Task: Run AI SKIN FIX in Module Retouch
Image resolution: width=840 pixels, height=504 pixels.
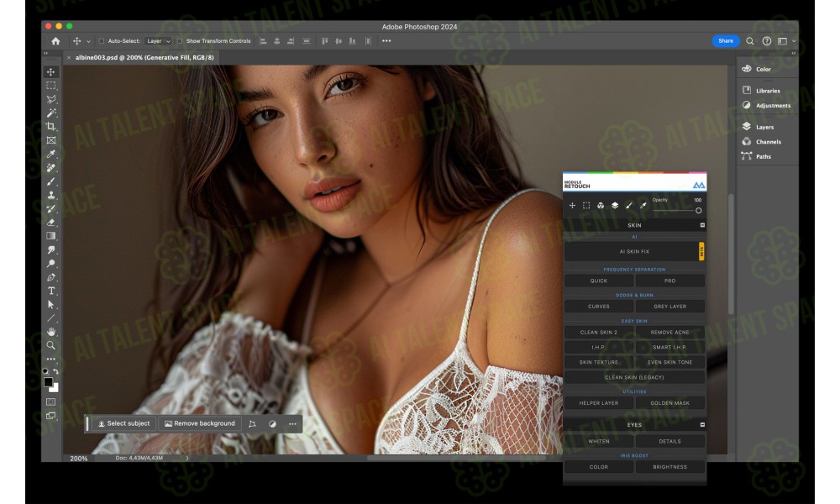Action: coord(634,251)
